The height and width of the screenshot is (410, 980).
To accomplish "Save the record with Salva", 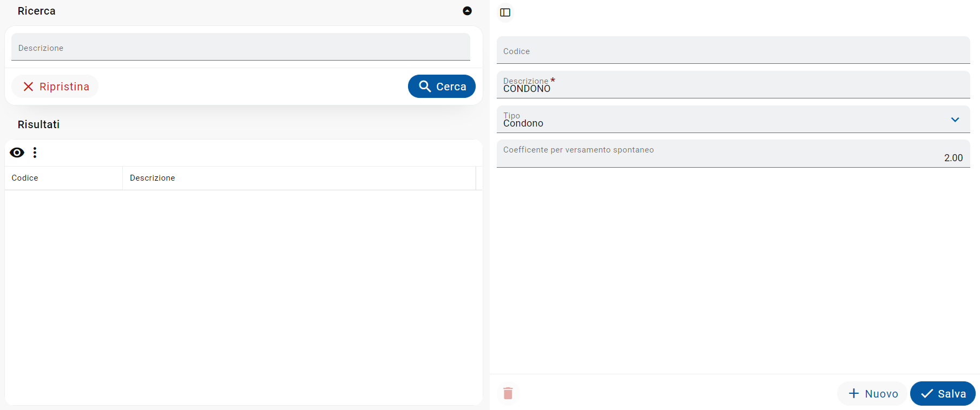I will (x=943, y=394).
